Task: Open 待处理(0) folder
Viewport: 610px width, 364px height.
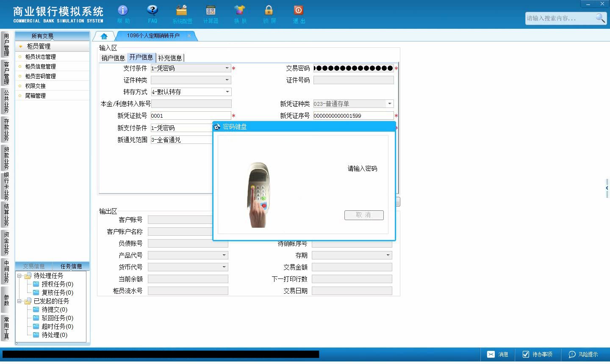Action: 50,335
